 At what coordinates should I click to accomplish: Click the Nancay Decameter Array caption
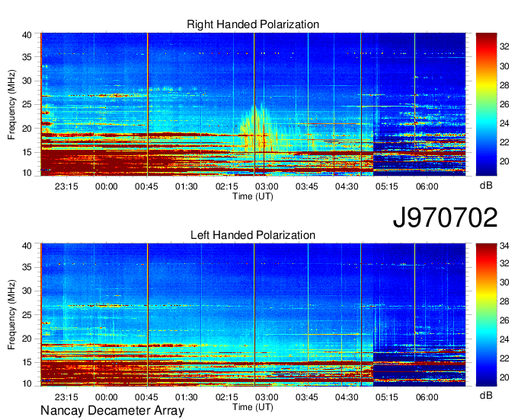point(112,411)
